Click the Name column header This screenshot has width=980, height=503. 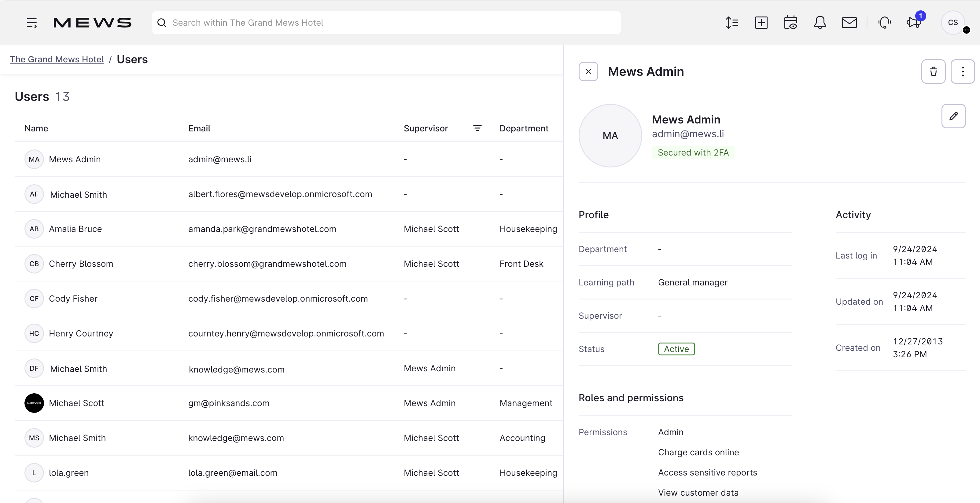(x=36, y=129)
